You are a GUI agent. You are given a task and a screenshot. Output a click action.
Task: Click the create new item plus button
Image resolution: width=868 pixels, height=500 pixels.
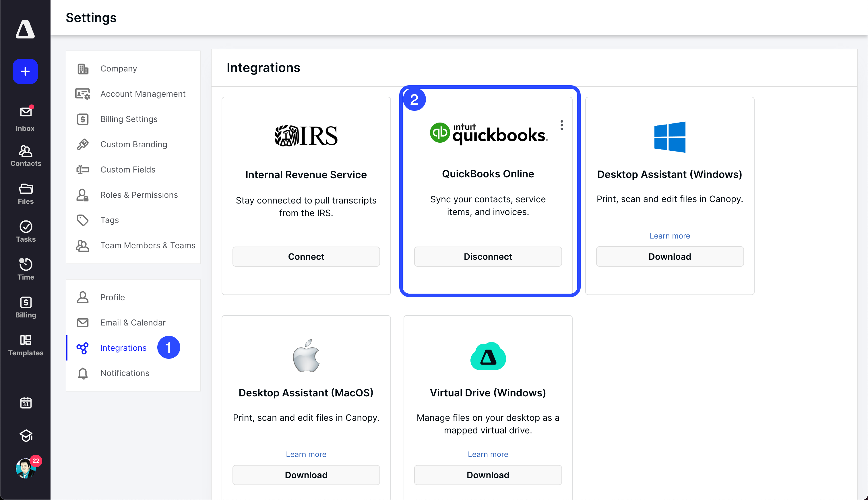coord(25,71)
